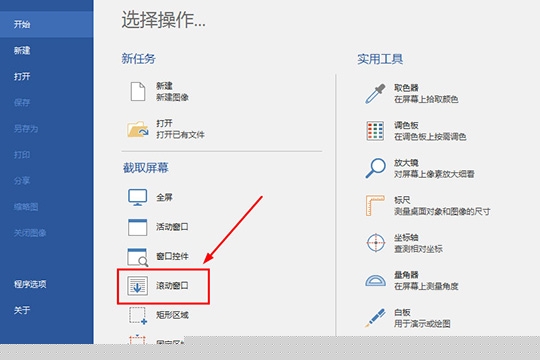This screenshot has height=360, width=540.
Task: Click the 滚动窗口 down-arrow icon
Action: (137, 286)
